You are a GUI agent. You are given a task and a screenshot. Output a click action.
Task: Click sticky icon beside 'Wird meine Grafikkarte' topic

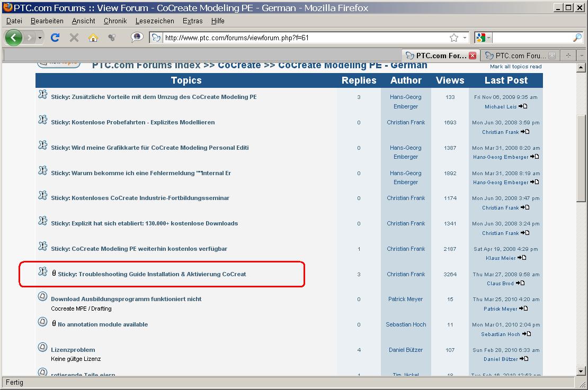pos(43,145)
